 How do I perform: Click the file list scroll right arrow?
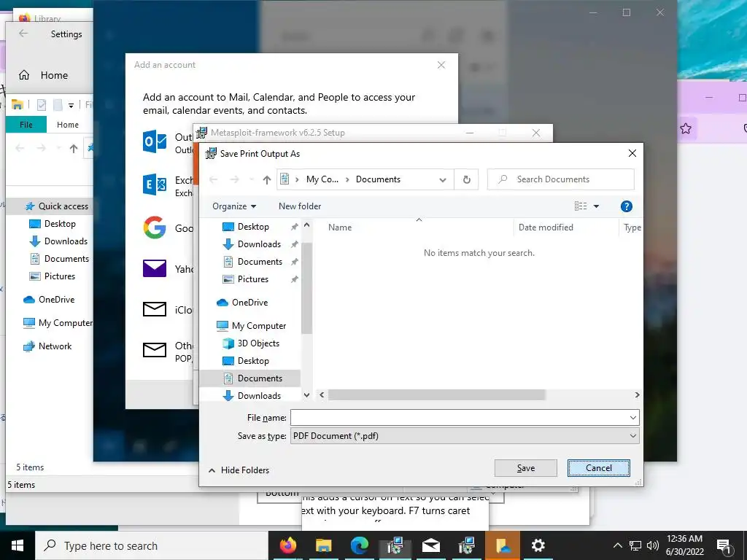(x=637, y=394)
